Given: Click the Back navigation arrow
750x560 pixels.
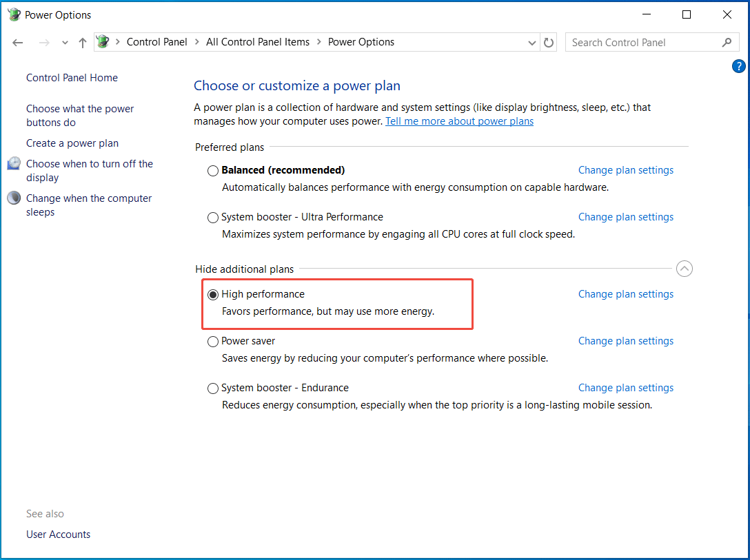Looking at the screenshot, I should [18, 43].
